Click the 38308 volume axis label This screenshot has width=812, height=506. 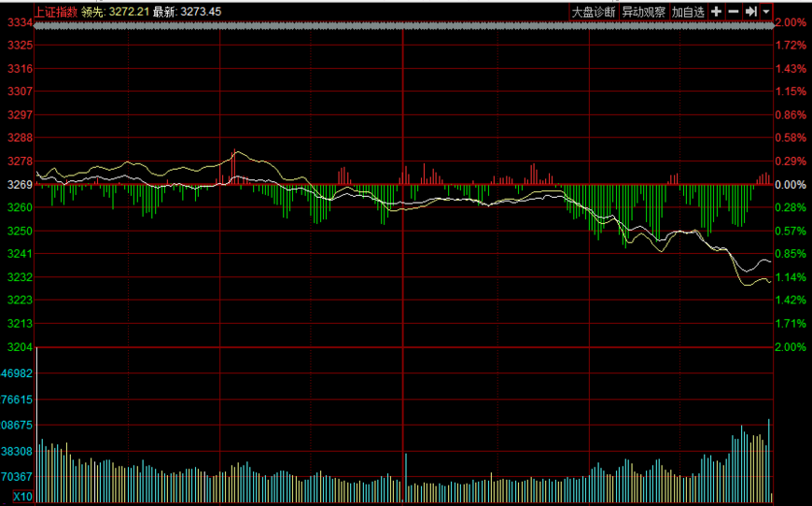tap(17, 451)
